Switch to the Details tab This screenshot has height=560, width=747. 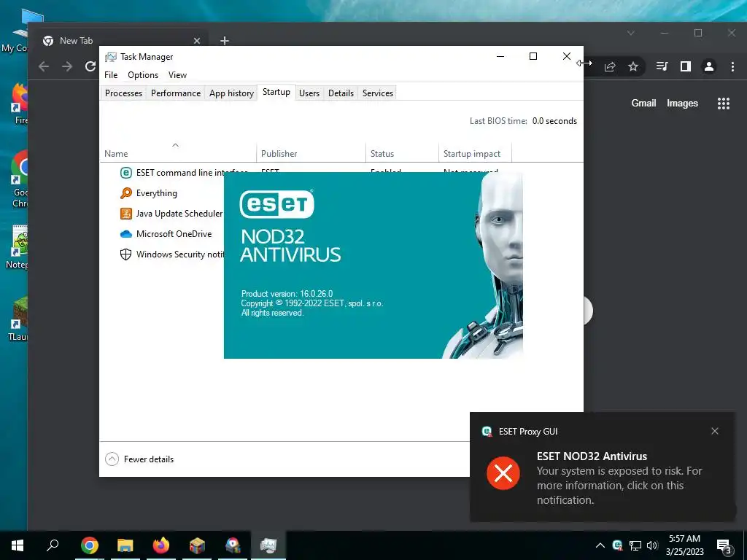tap(341, 93)
